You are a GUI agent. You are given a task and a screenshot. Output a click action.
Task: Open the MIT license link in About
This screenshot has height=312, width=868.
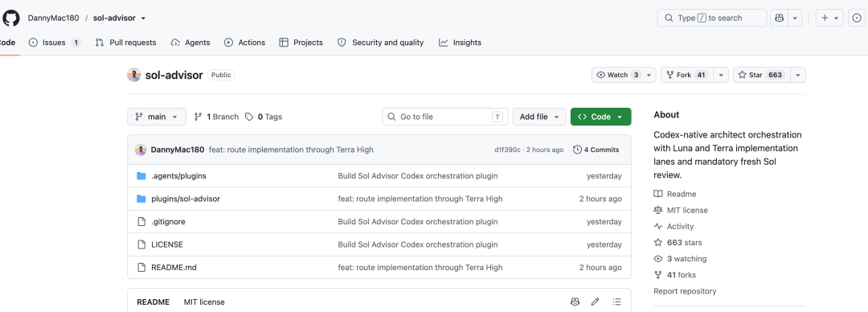click(x=681, y=210)
